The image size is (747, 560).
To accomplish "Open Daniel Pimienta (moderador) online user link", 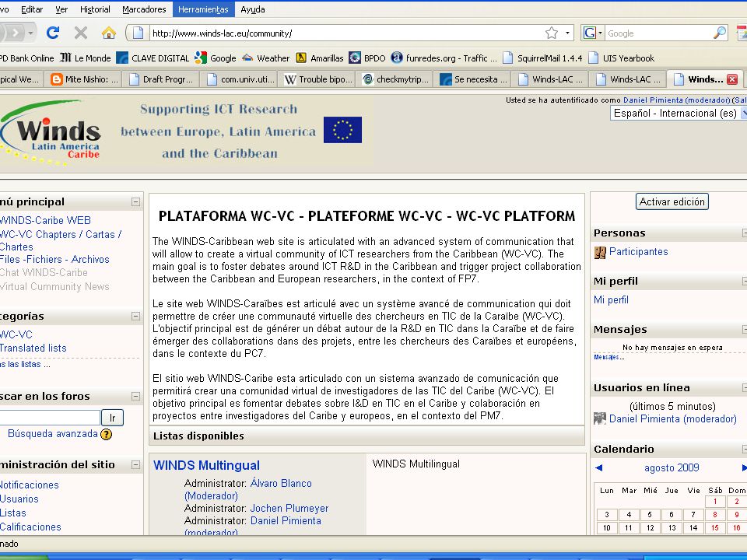I will pyautogui.click(x=672, y=418).
